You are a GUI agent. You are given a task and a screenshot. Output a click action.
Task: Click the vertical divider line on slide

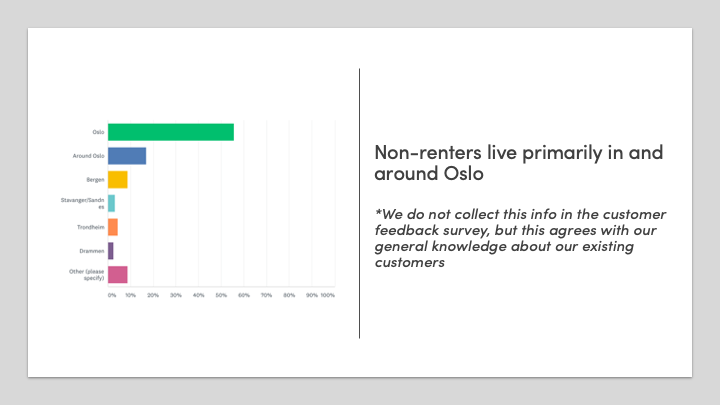[360, 203]
